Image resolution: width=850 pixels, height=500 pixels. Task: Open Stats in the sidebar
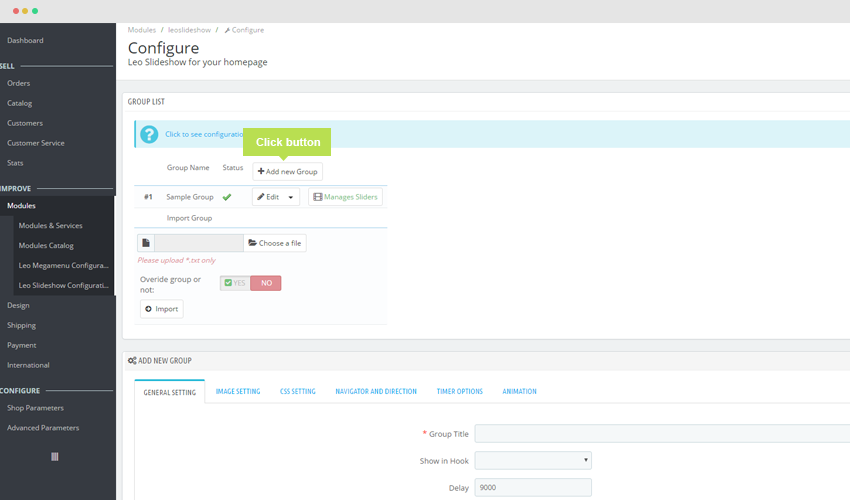point(15,163)
